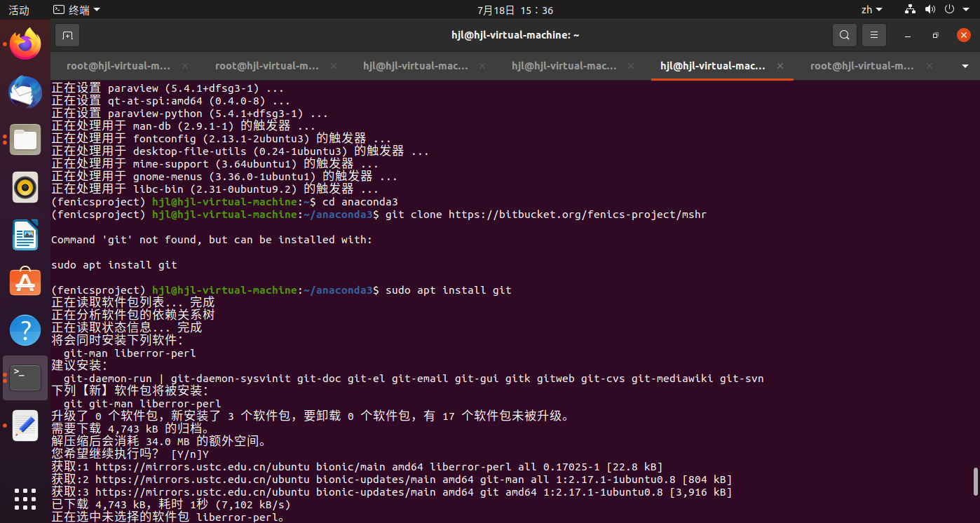Open the terminal hamburger menu

873,34
